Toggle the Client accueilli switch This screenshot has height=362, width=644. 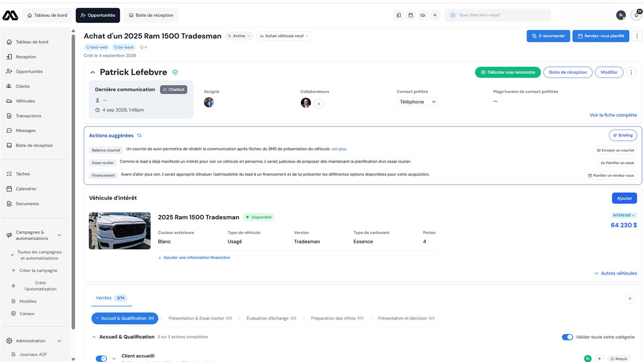pyautogui.click(x=101, y=358)
